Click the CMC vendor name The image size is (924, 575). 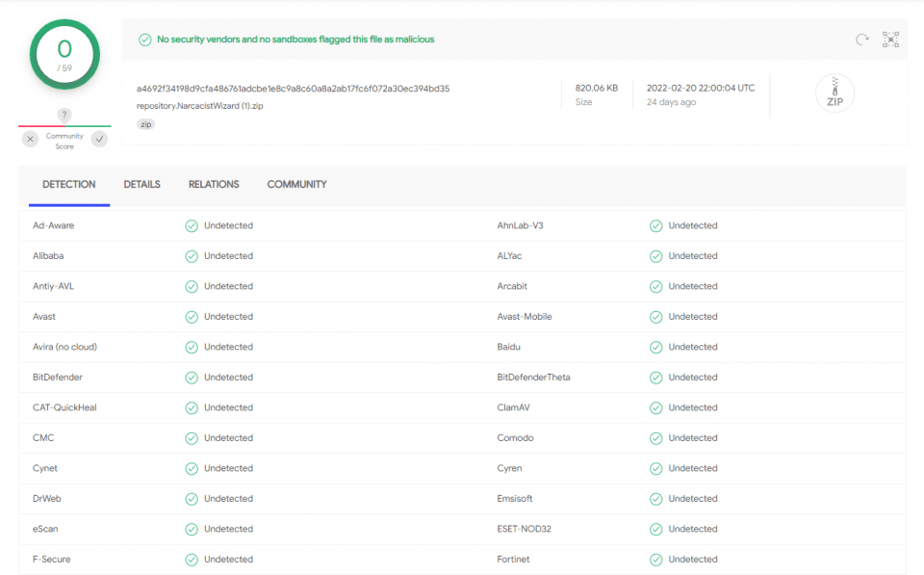[43, 438]
